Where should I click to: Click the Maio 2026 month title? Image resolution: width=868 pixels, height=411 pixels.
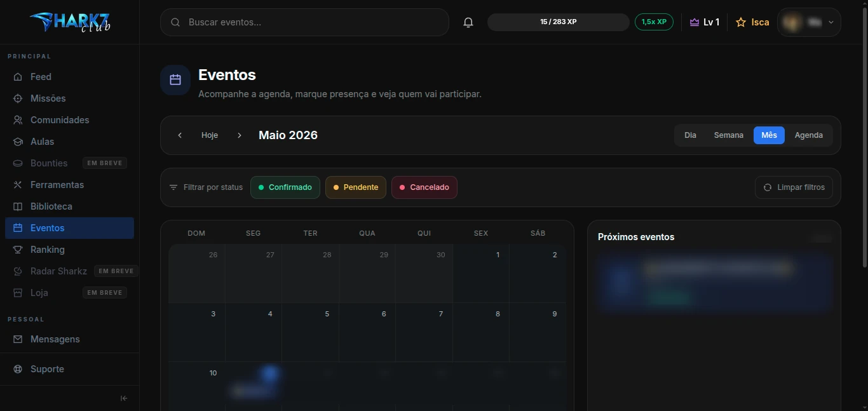pos(288,135)
